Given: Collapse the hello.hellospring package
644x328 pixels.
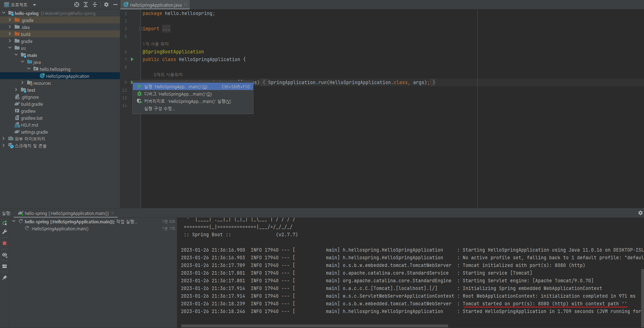Looking at the screenshot, I should tap(29, 69).
